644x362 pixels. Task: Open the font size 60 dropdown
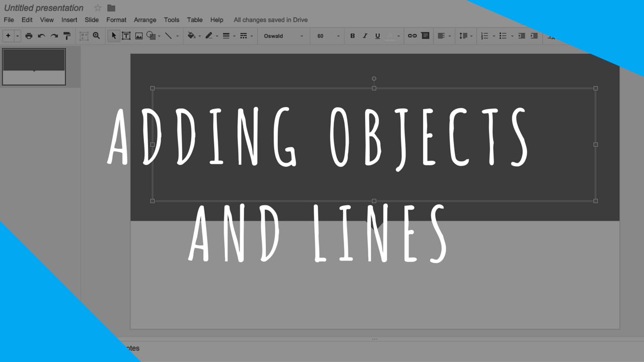328,36
